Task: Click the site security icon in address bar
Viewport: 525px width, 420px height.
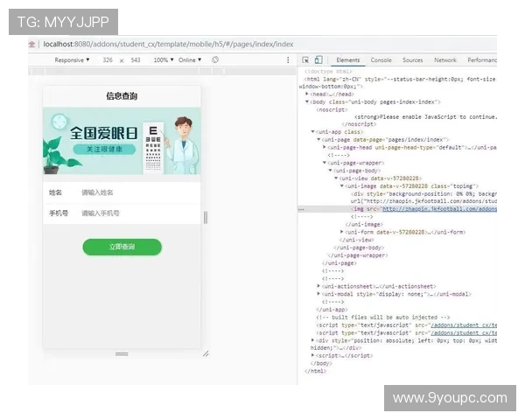Action: pyautogui.click(x=31, y=45)
